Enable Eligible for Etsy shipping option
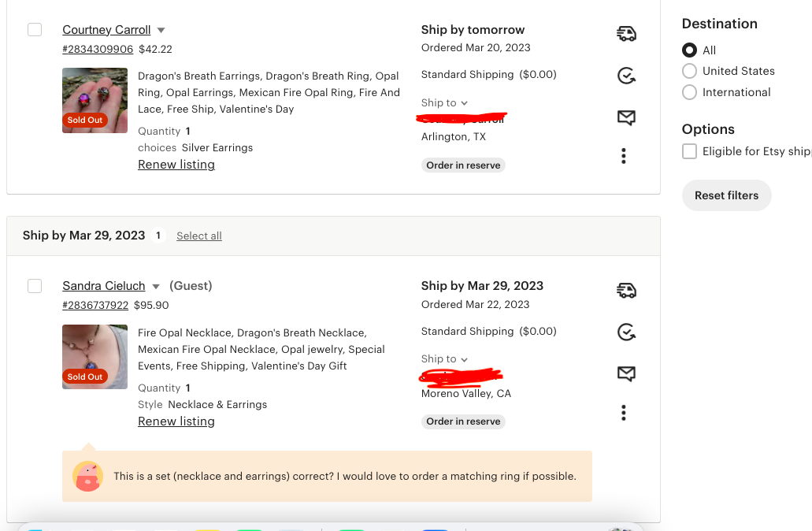This screenshot has width=812, height=531. click(689, 151)
